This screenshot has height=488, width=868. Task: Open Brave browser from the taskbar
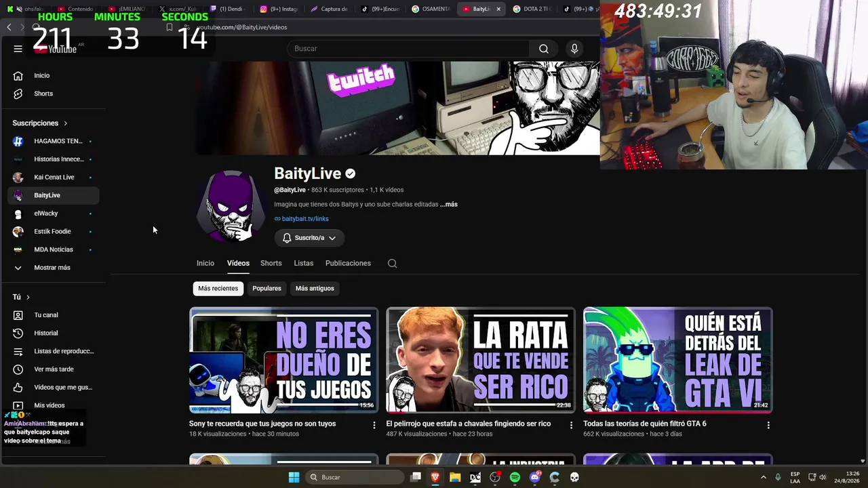point(435,477)
